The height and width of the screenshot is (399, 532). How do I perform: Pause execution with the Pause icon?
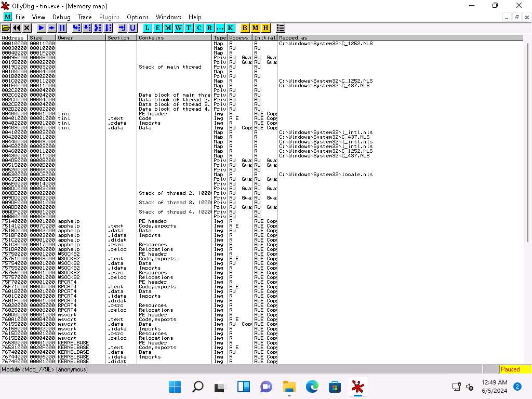pos(62,28)
